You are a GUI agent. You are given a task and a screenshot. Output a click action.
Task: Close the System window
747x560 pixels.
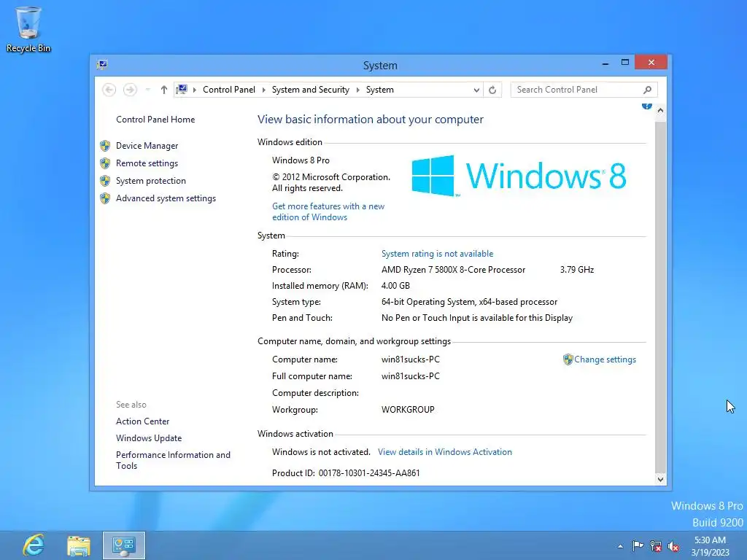(x=651, y=63)
